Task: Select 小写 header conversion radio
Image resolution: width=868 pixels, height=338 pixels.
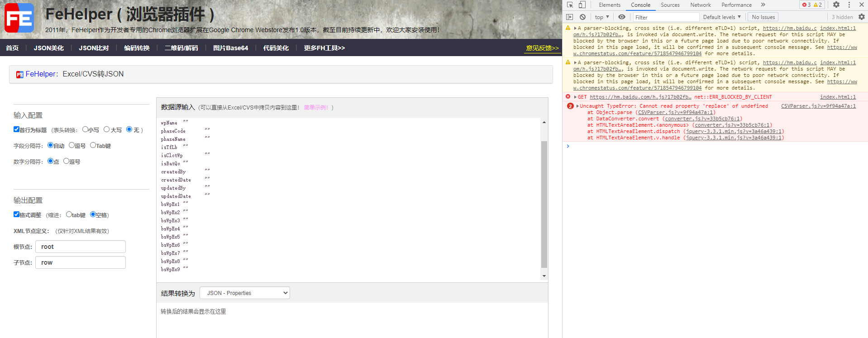Action: (85, 129)
